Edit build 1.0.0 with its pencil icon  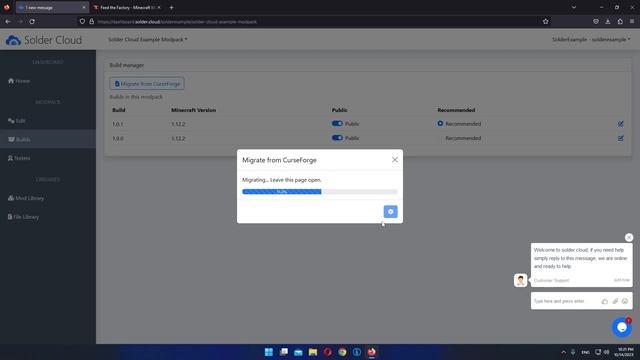point(620,138)
